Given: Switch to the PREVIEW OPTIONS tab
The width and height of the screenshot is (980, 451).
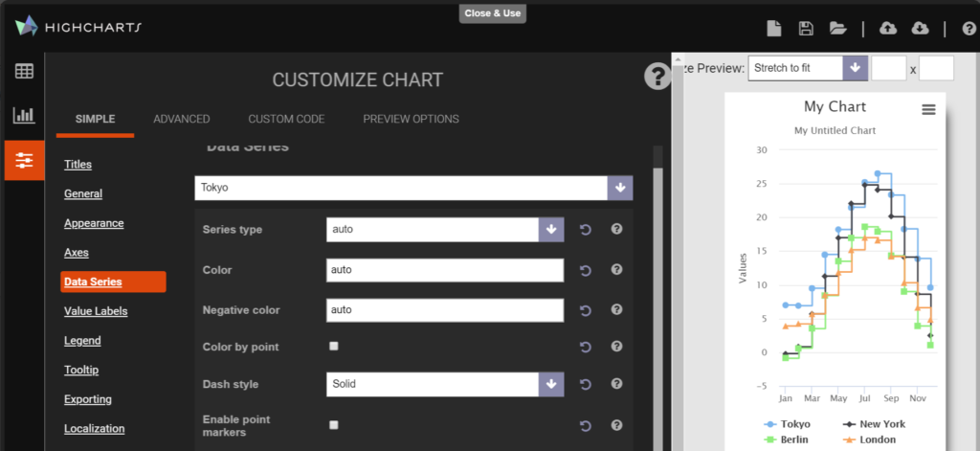Looking at the screenshot, I should (x=412, y=119).
